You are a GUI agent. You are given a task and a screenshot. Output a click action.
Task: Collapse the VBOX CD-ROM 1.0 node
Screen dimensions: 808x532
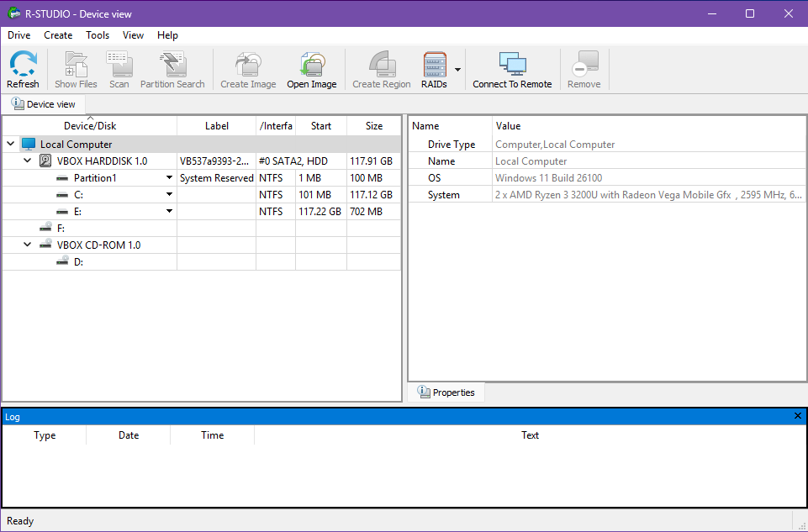(x=27, y=245)
